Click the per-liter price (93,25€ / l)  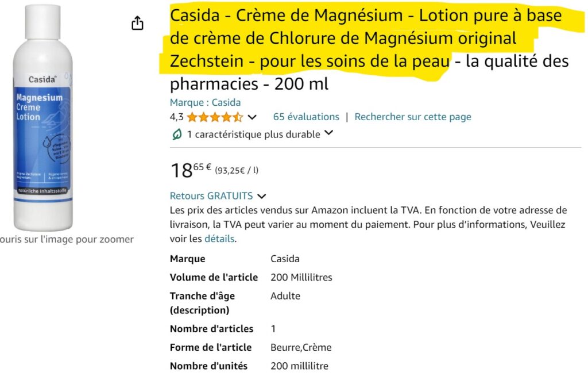pyautogui.click(x=237, y=171)
